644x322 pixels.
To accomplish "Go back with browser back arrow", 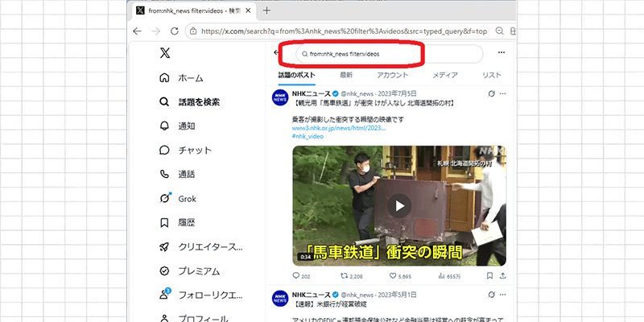I will 137,31.
